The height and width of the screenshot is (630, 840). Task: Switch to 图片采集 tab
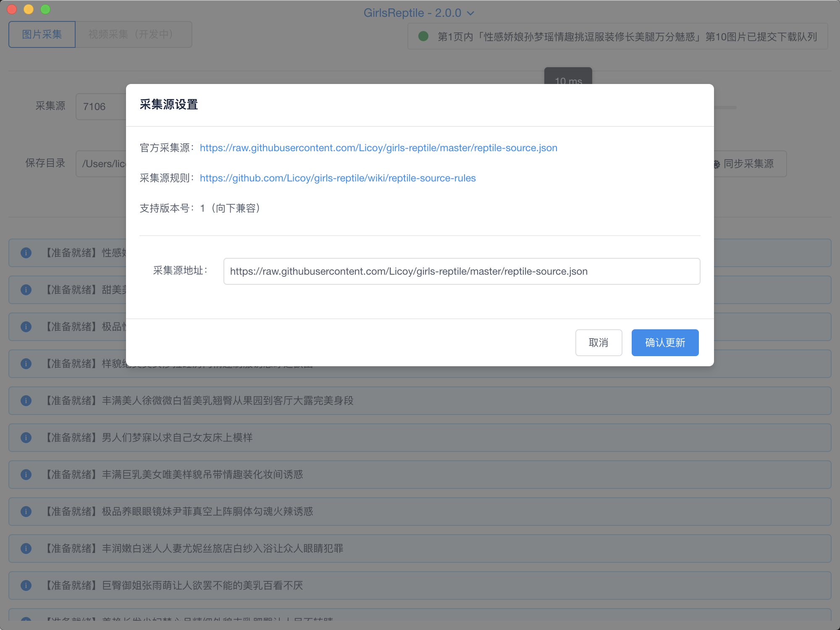[42, 34]
